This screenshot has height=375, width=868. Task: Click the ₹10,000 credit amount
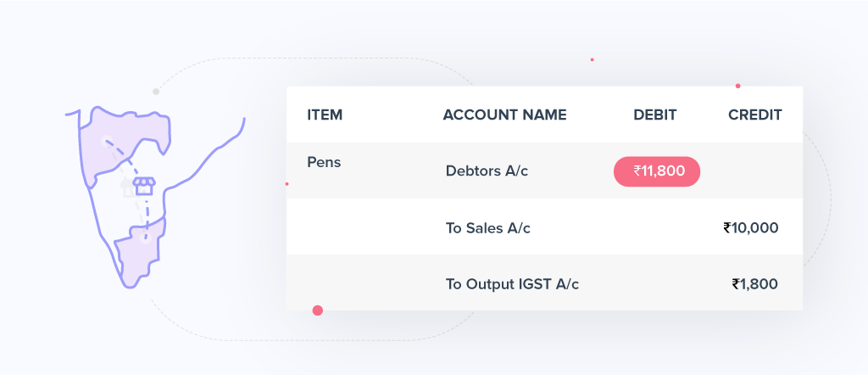tap(750, 227)
